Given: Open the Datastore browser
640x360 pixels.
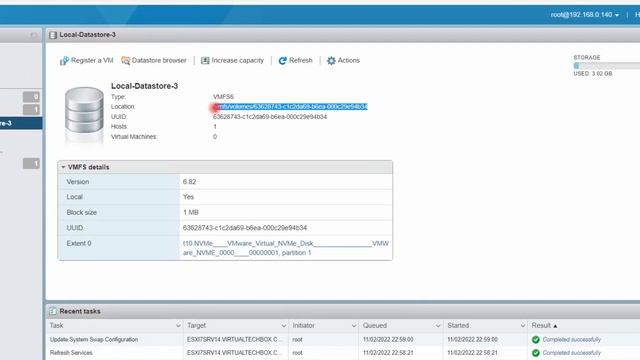Looking at the screenshot, I should click(x=154, y=60).
